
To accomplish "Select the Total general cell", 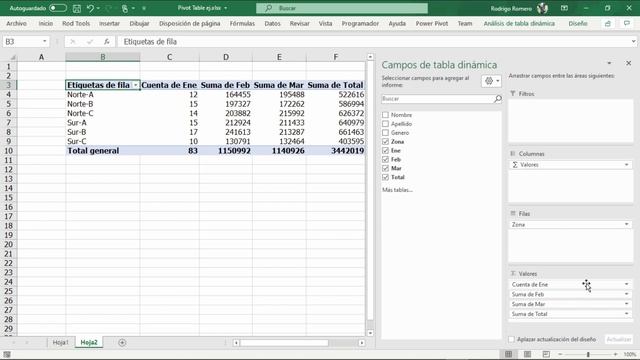I will (x=102, y=151).
